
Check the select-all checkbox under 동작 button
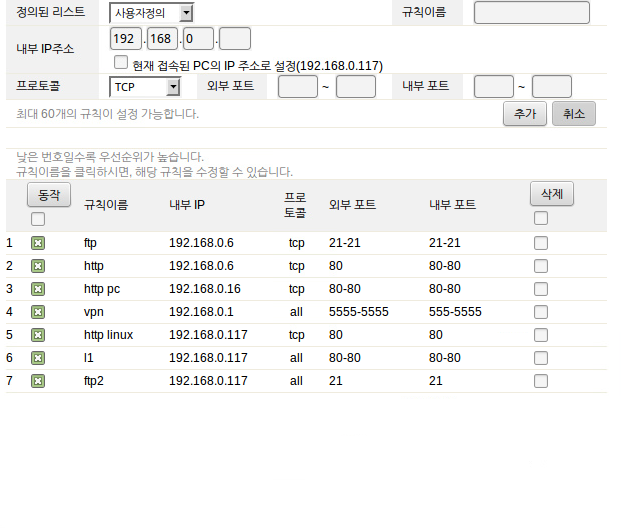pos(38,219)
